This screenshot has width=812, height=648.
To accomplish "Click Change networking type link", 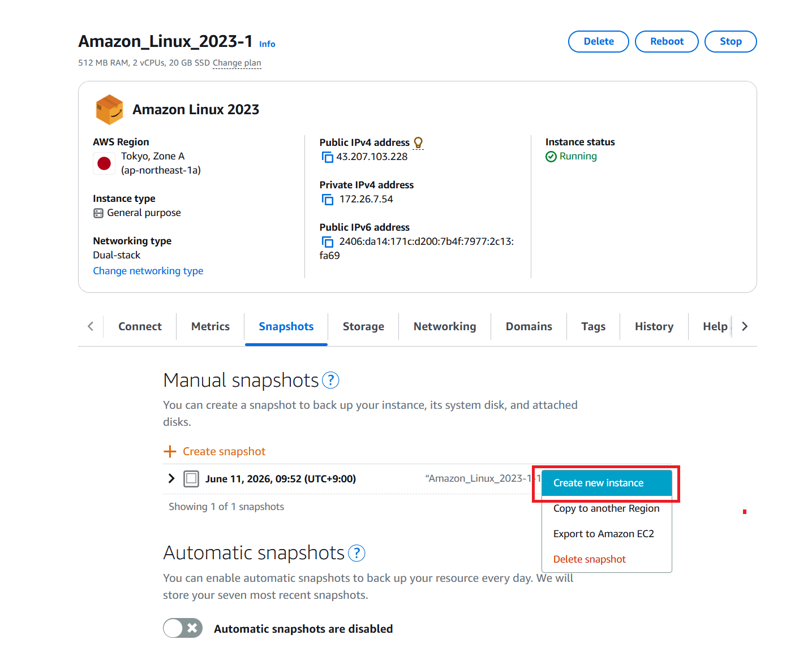I will (x=148, y=271).
